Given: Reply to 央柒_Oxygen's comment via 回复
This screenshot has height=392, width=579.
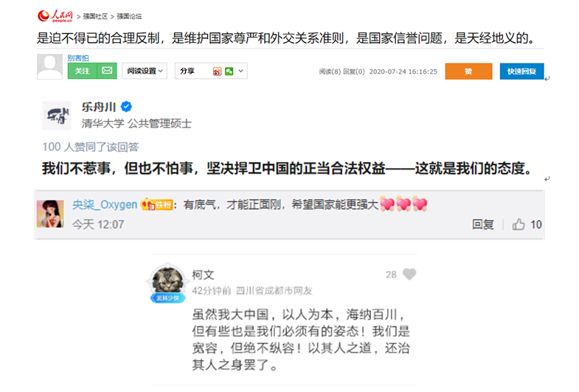Looking at the screenshot, I should click(483, 224).
